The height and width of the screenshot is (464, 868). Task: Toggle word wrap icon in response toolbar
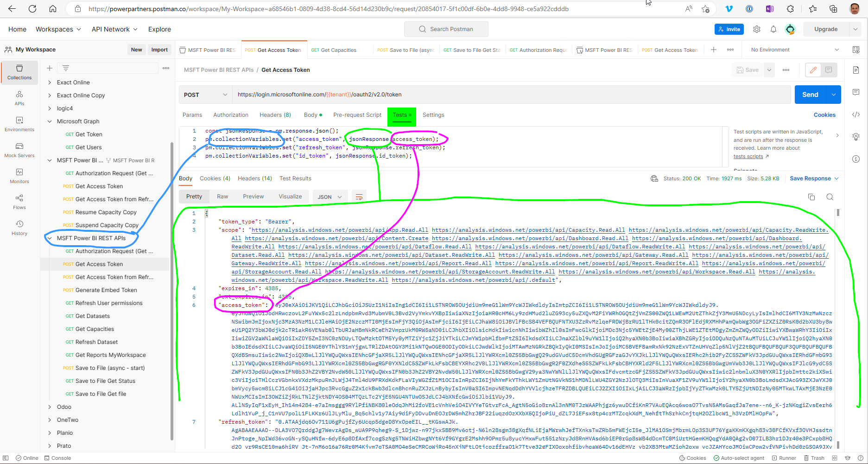(359, 197)
